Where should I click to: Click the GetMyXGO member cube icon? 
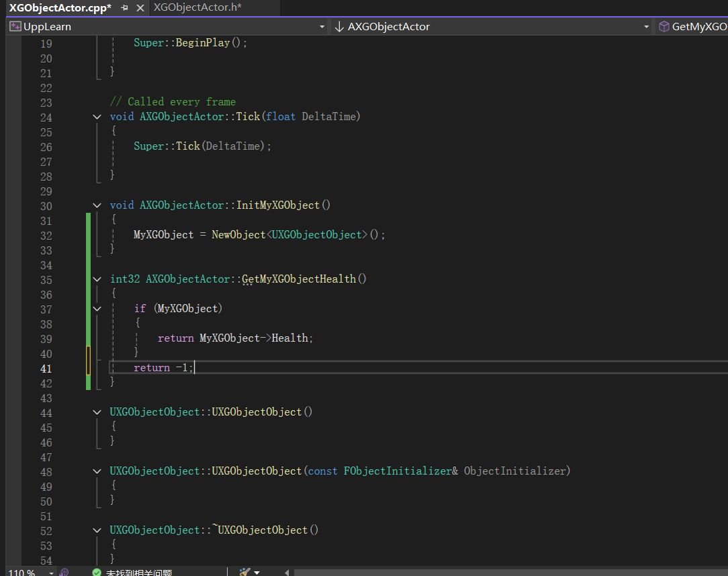tap(664, 27)
